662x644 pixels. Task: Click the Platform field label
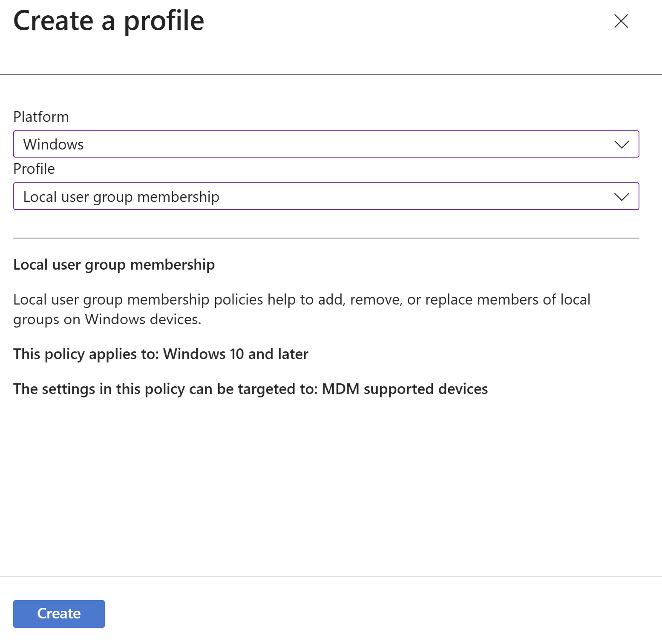coord(41,117)
